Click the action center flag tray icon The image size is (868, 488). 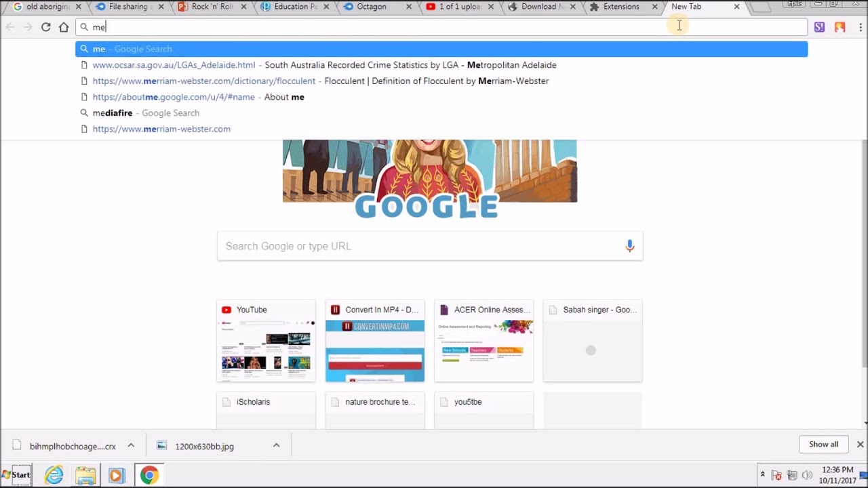[777, 475]
